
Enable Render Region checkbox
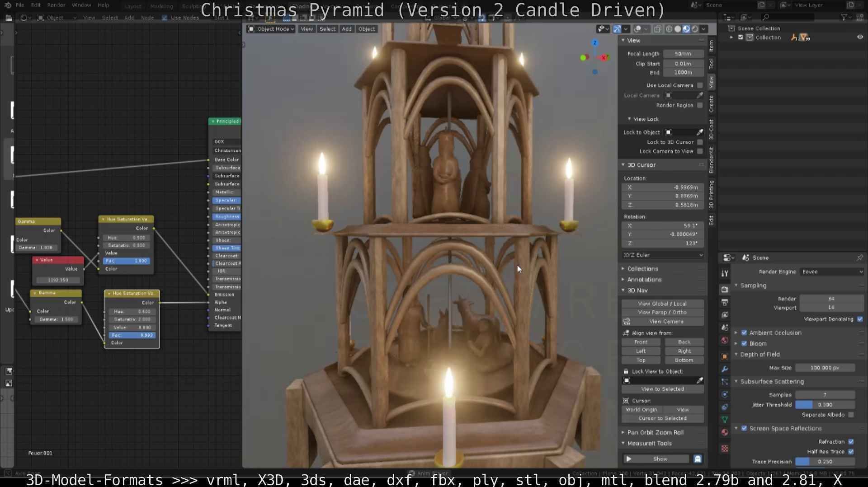700,105
